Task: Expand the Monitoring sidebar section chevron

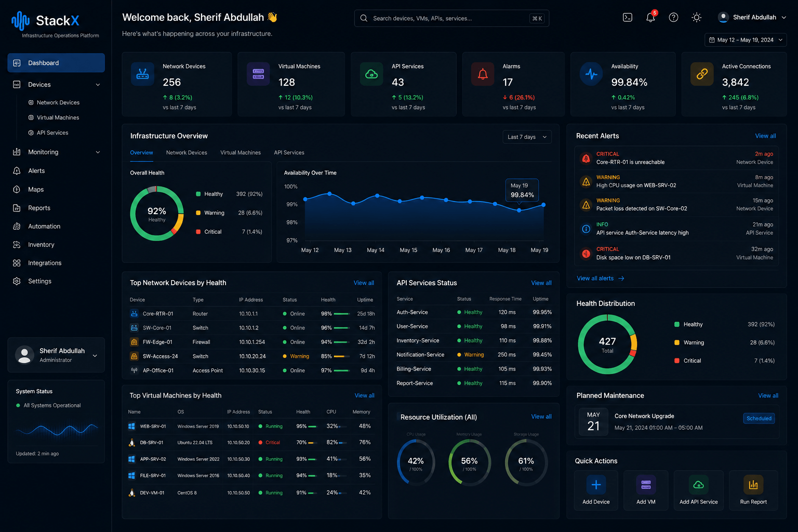Action: pos(98,152)
